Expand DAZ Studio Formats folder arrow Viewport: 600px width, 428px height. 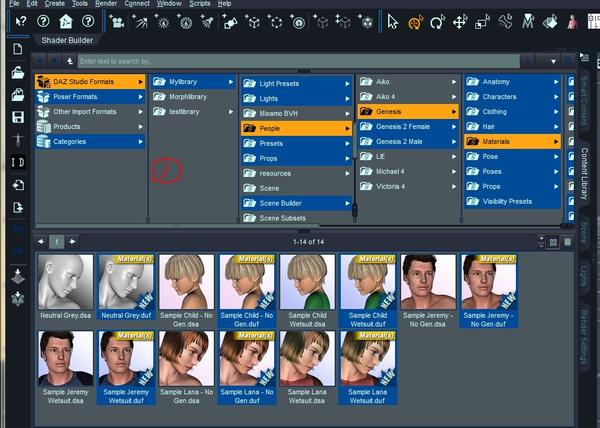pyautogui.click(x=140, y=82)
